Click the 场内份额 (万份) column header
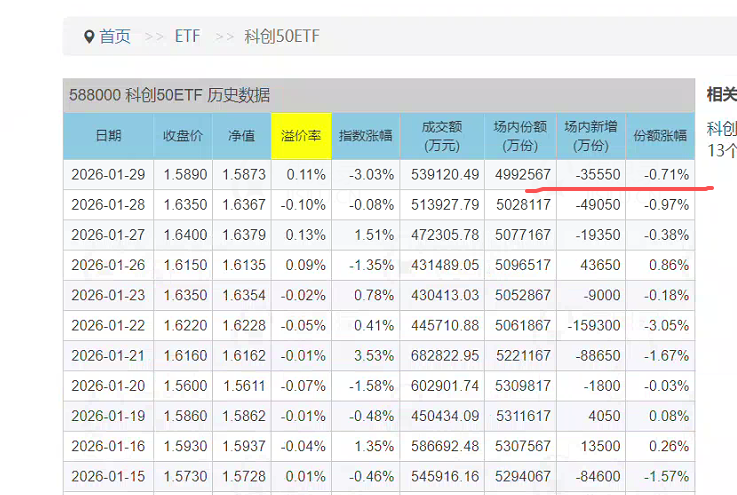The image size is (737, 495). coord(520,136)
